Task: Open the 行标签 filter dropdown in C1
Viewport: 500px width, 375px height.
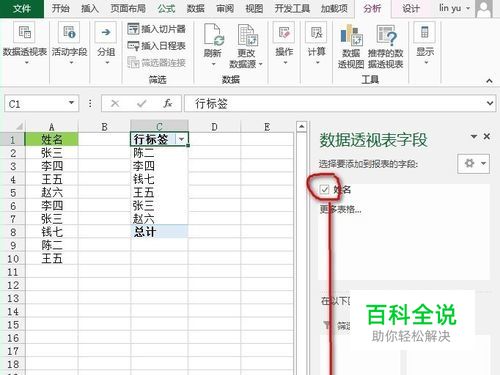Action: pyautogui.click(x=182, y=139)
